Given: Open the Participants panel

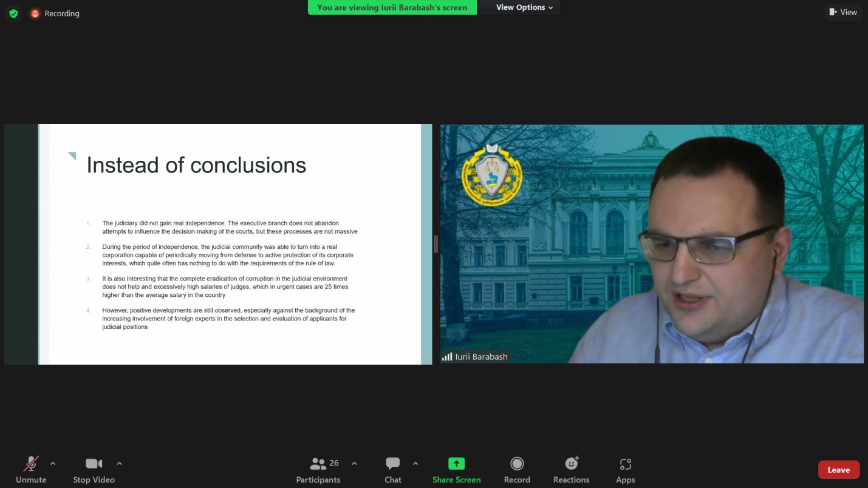Looking at the screenshot, I should 318,469.
